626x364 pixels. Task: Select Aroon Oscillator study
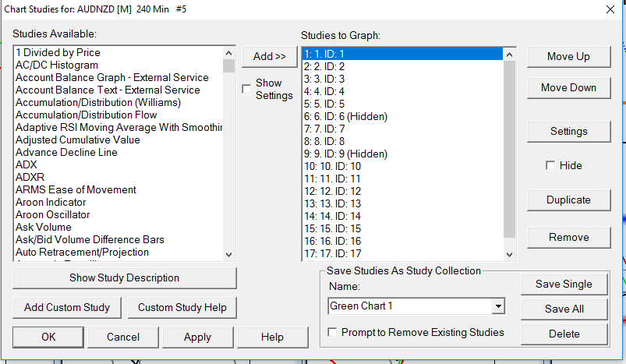(52, 214)
